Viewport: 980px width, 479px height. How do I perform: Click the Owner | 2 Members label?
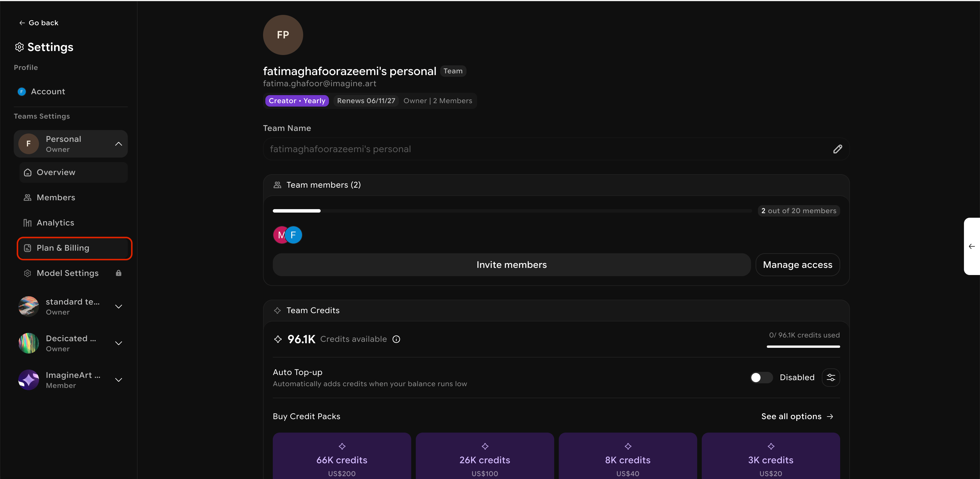(x=438, y=101)
